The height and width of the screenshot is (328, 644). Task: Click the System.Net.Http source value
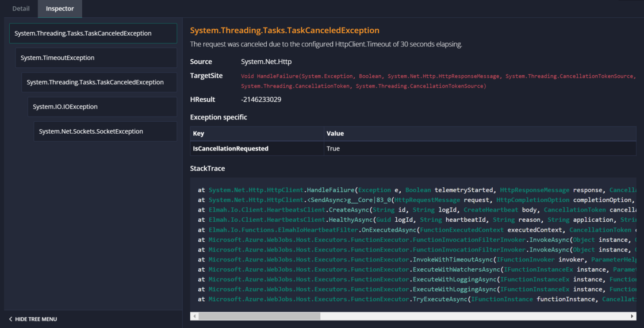point(266,61)
